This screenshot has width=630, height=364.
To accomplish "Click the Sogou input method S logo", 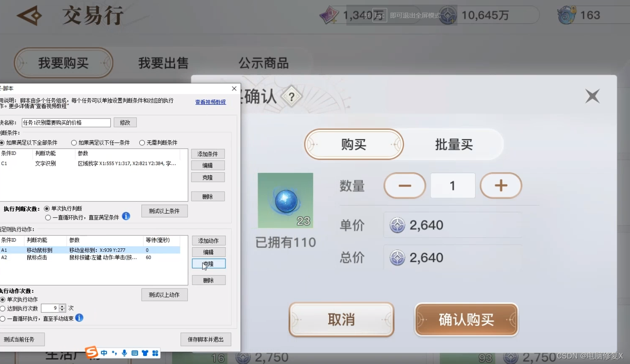I will pyautogui.click(x=91, y=352).
